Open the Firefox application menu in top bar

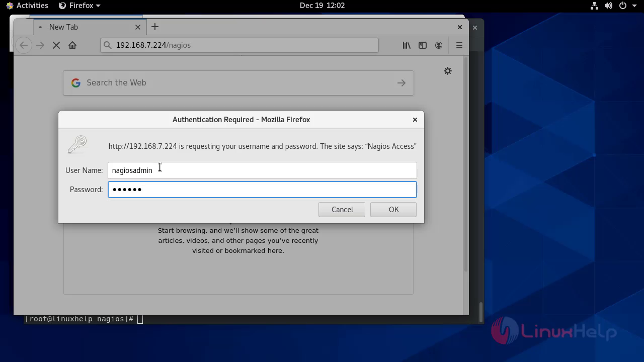click(x=79, y=6)
